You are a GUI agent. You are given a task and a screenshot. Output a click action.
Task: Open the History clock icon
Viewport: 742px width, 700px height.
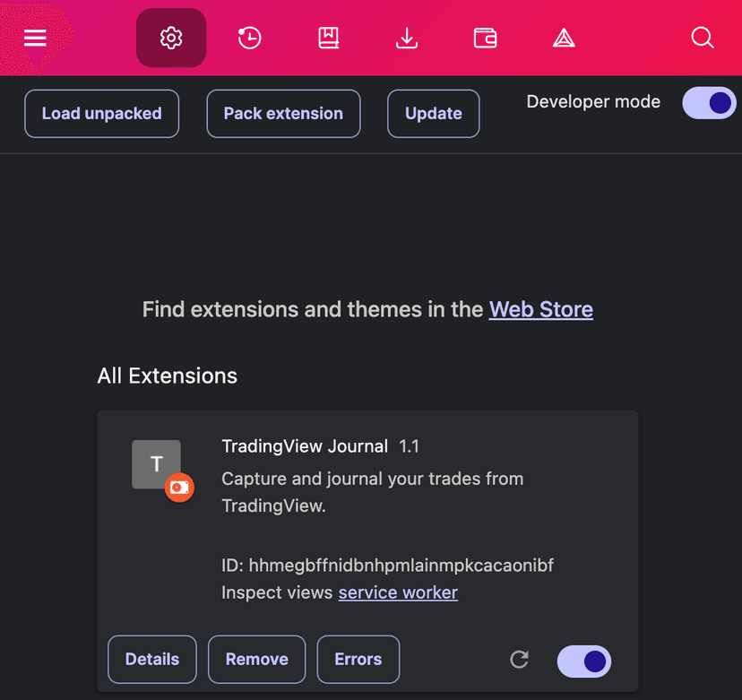249,38
